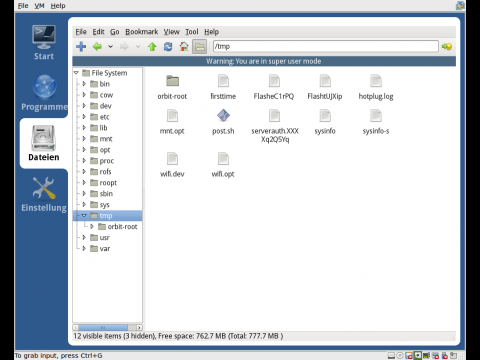The width and height of the screenshot is (480, 360).
Task: Open the Programme globe launcher
Action: pyautogui.click(x=44, y=93)
